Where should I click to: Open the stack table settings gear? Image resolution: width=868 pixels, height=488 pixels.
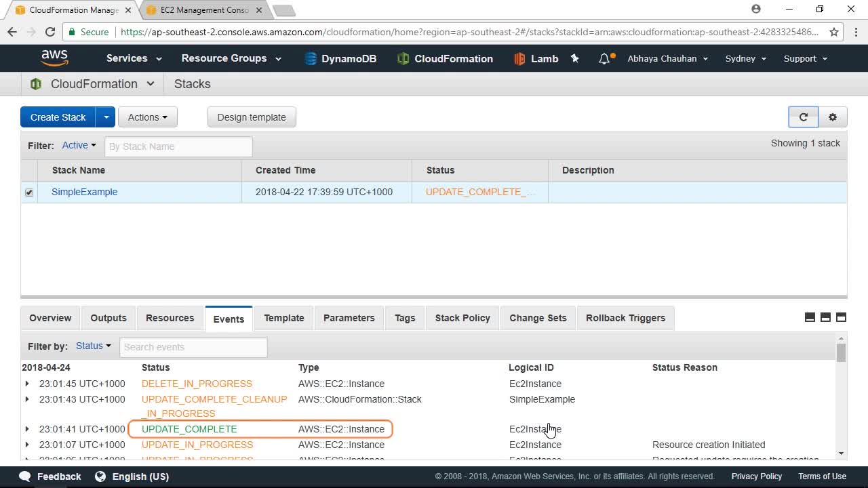tap(833, 117)
